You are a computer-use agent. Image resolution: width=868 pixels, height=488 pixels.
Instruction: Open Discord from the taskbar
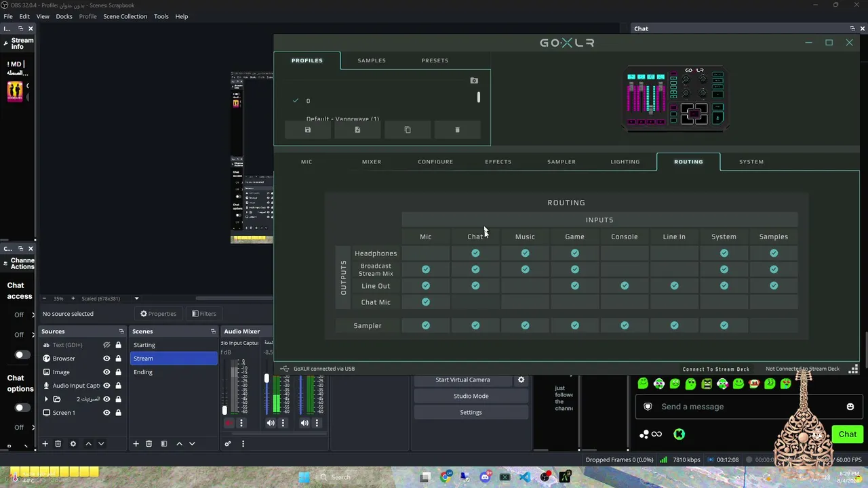click(x=485, y=477)
